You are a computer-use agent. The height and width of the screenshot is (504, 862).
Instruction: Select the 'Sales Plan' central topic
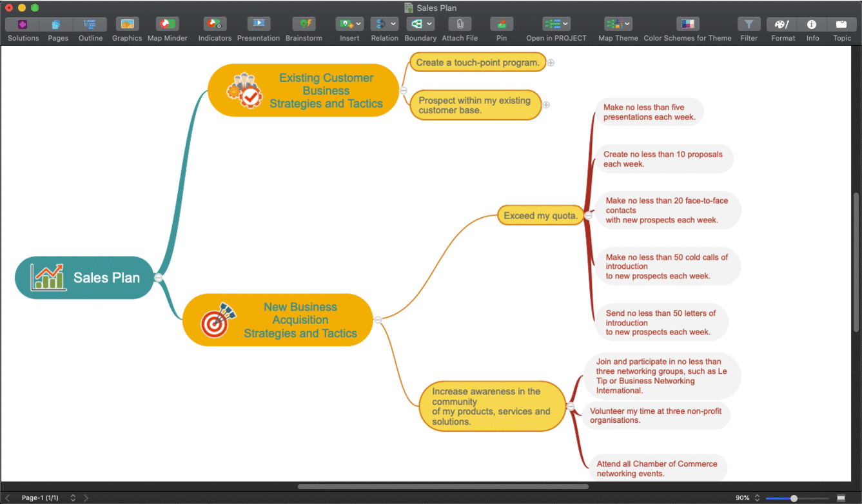(x=84, y=278)
